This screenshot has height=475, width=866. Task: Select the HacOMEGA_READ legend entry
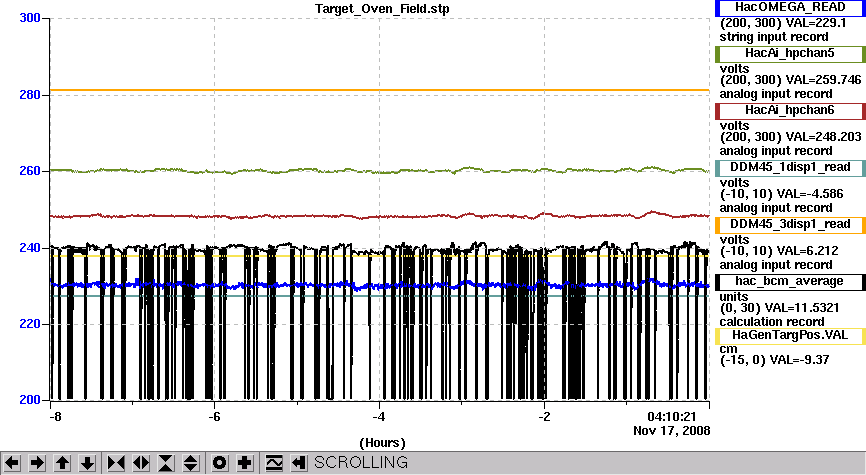tap(790, 8)
